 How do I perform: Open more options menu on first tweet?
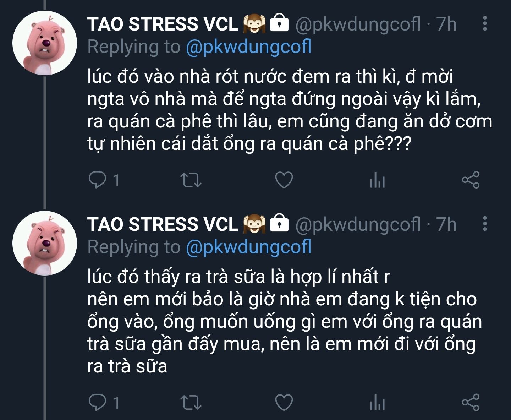click(485, 23)
